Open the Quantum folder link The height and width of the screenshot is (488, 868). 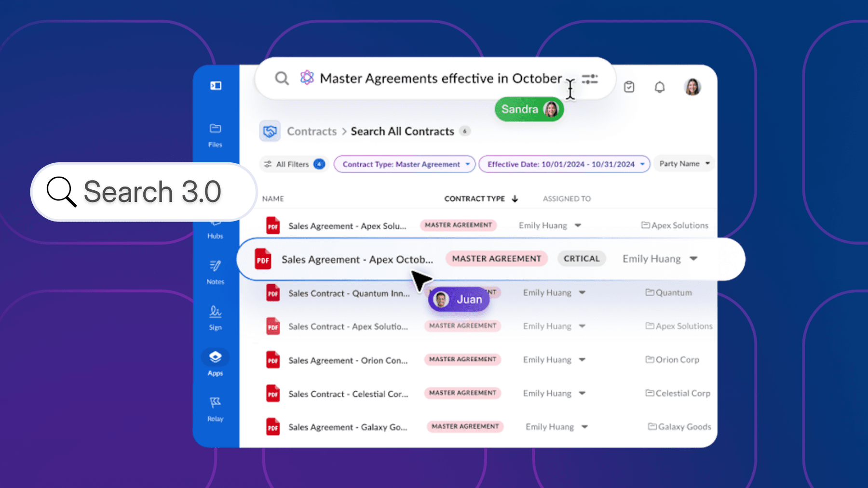coord(668,292)
